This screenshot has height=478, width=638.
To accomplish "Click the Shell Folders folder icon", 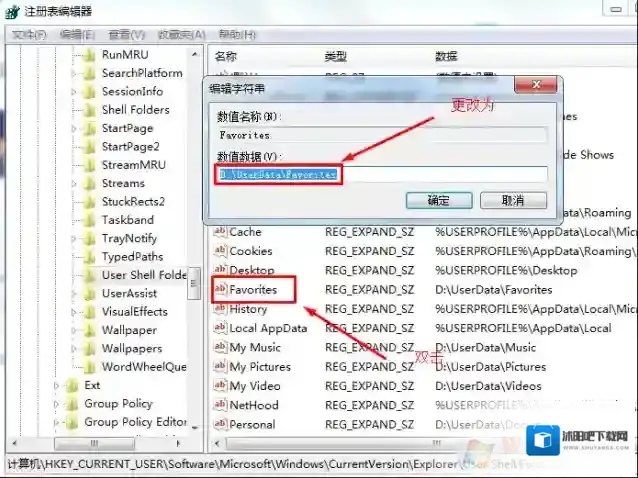I will (89, 110).
